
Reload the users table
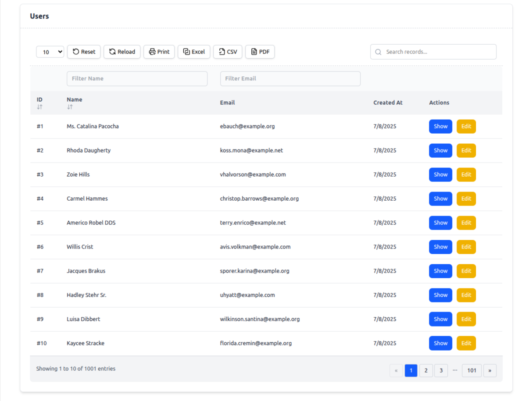tap(122, 52)
